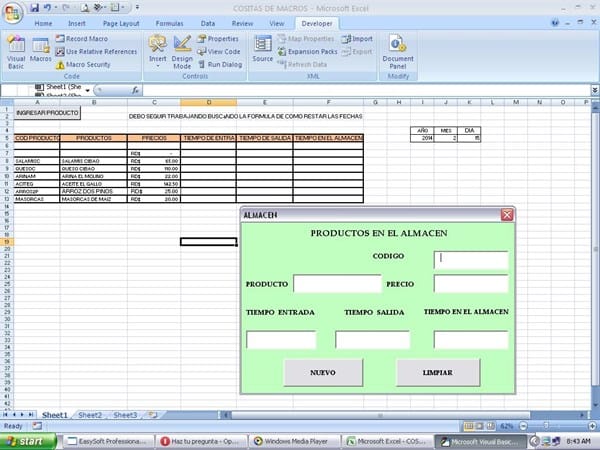The height and width of the screenshot is (450, 600).
Task: Click Run Dialog
Action: coord(220,64)
